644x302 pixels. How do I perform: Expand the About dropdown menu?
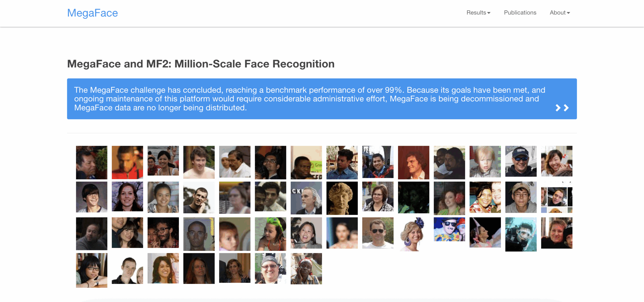[560, 13]
